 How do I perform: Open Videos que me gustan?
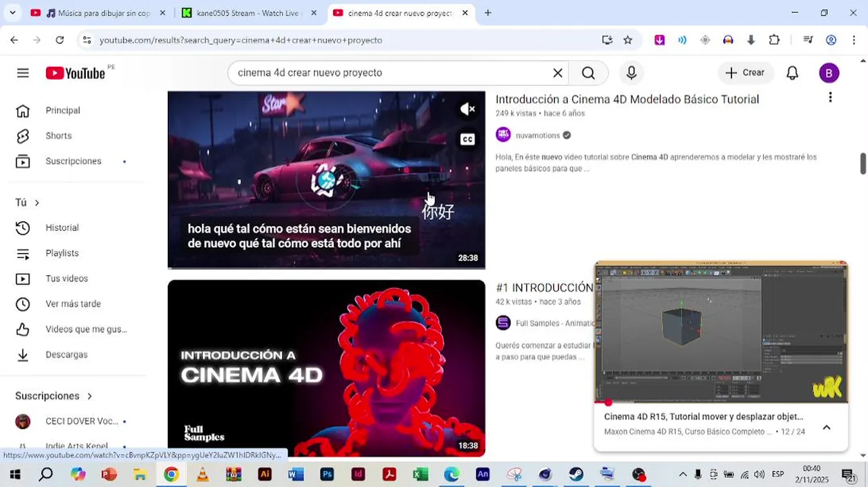(86, 329)
